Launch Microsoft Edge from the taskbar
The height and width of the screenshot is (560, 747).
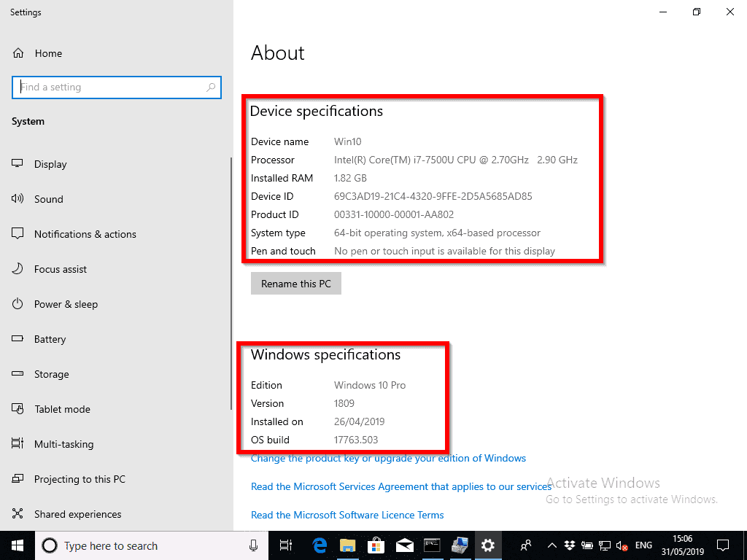[320, 545]
